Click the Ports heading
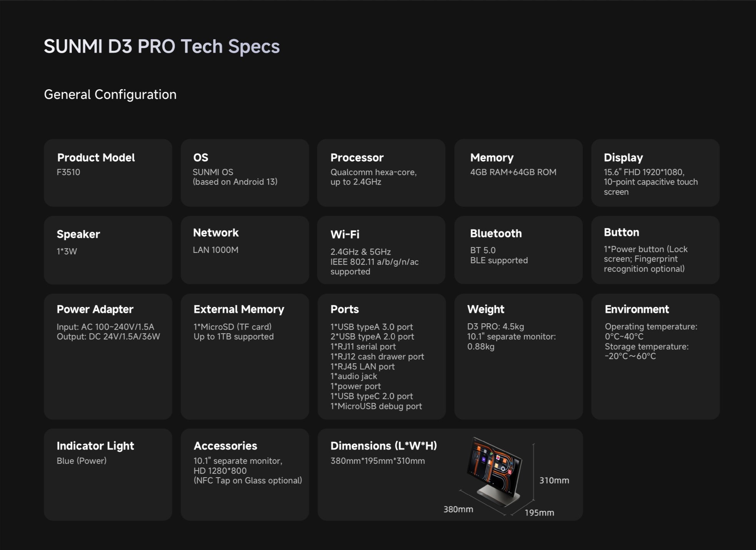This screenshot has height=550, width=756. 345,309
